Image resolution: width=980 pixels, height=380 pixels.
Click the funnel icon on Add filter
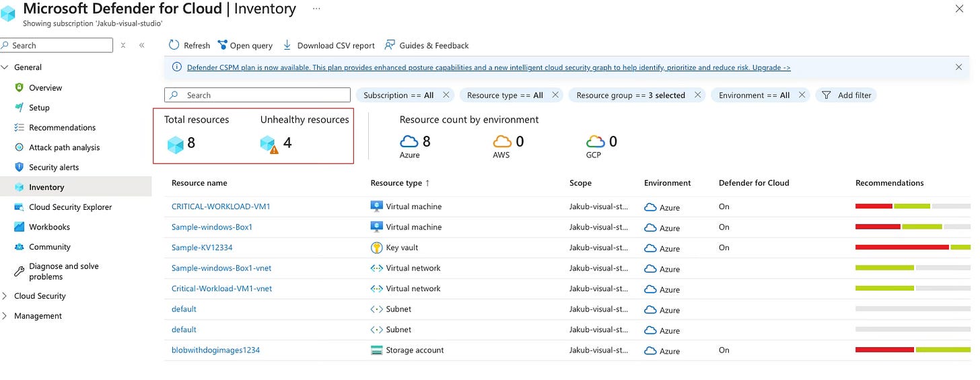click(827, 96)
